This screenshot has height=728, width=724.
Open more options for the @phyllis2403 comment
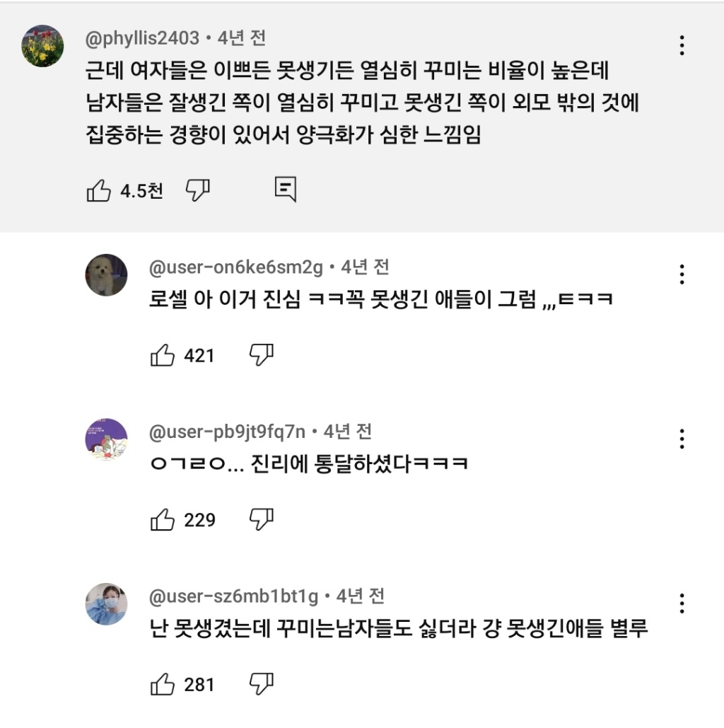[682, 45]
